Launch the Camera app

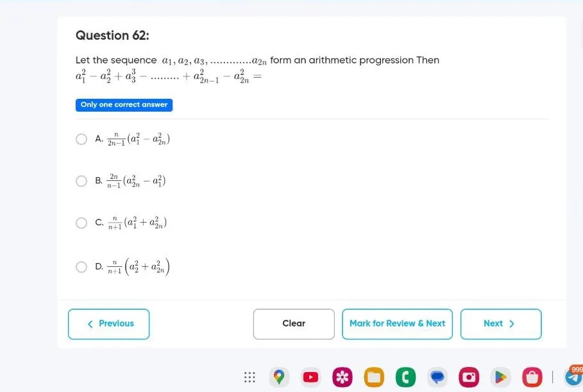[x=469, y=377]
